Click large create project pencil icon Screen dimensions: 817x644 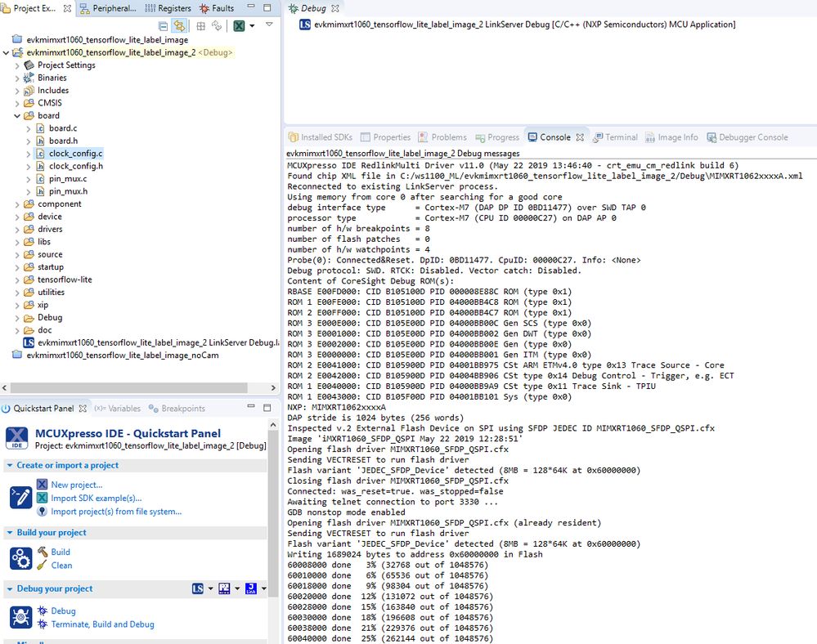(x=20, y=498)
